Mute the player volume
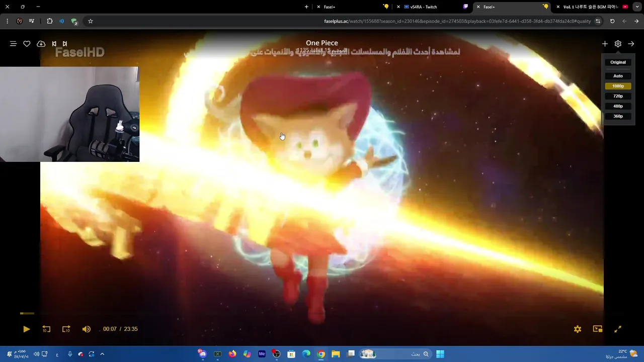The width and height of the screenshot is (644, 362). 86,329
